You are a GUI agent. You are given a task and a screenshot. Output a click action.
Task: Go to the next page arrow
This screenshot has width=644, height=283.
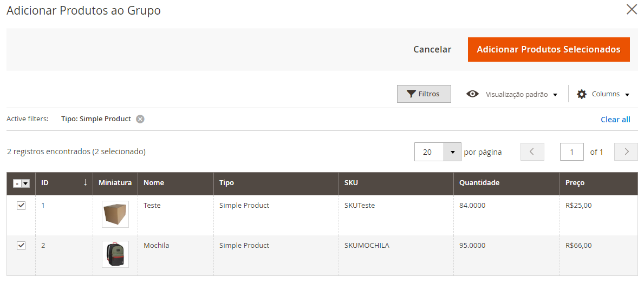point(626,152)
